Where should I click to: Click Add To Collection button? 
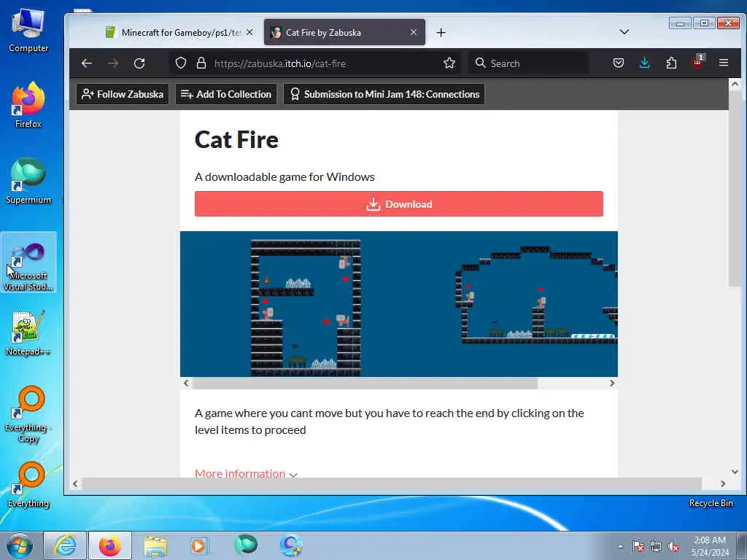click(x=226, y=94)
